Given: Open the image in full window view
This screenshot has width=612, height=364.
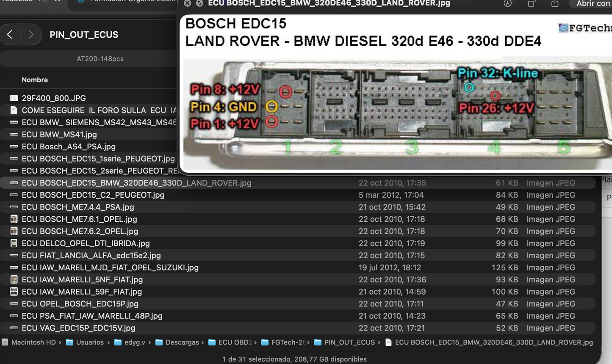Looking at the screenshot, I should click(531, 3).
